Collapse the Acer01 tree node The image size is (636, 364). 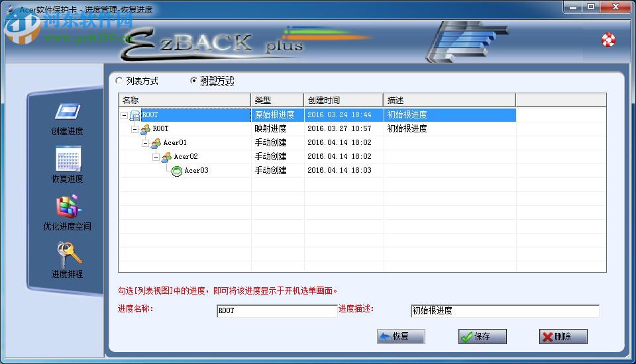(145, 143)
